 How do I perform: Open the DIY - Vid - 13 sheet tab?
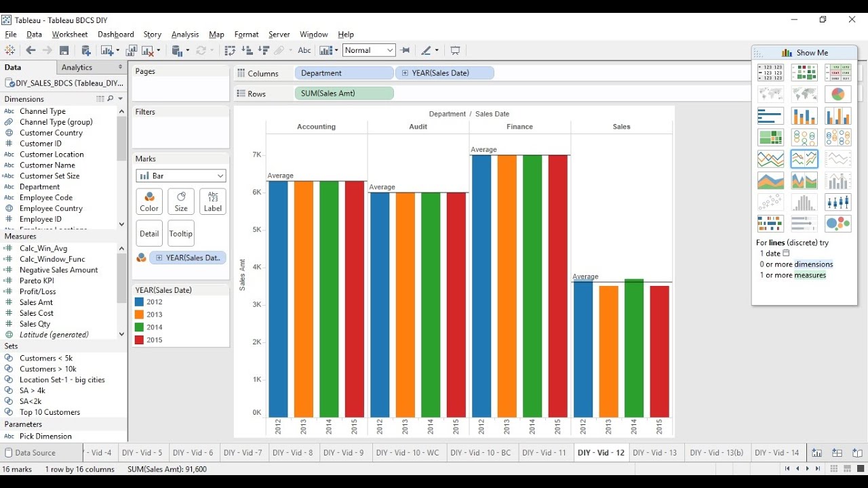pos(654,453)
